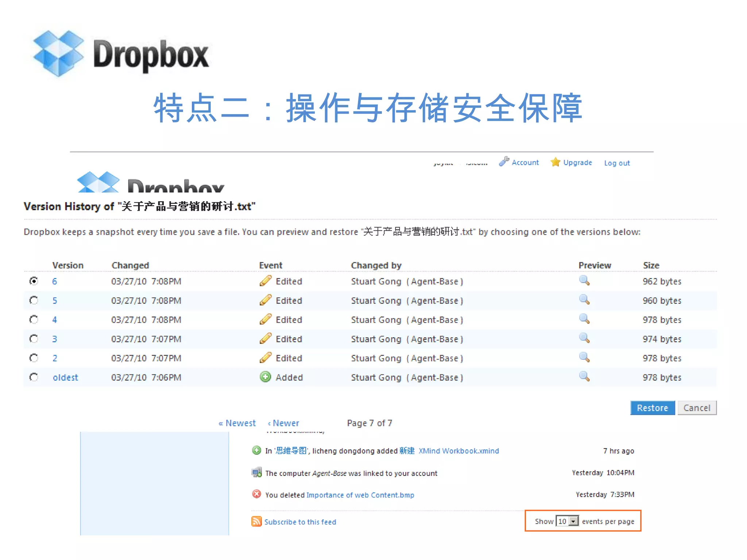Click the RSS feed icon

(x=256, y=521)
